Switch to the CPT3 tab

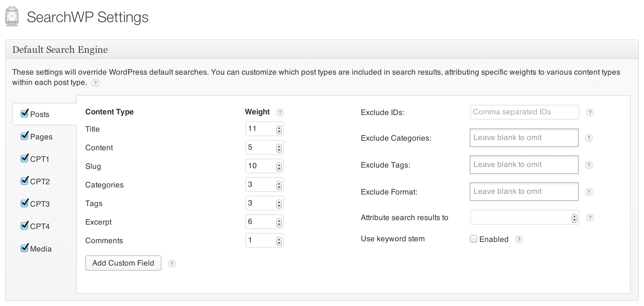pos(40,204)
